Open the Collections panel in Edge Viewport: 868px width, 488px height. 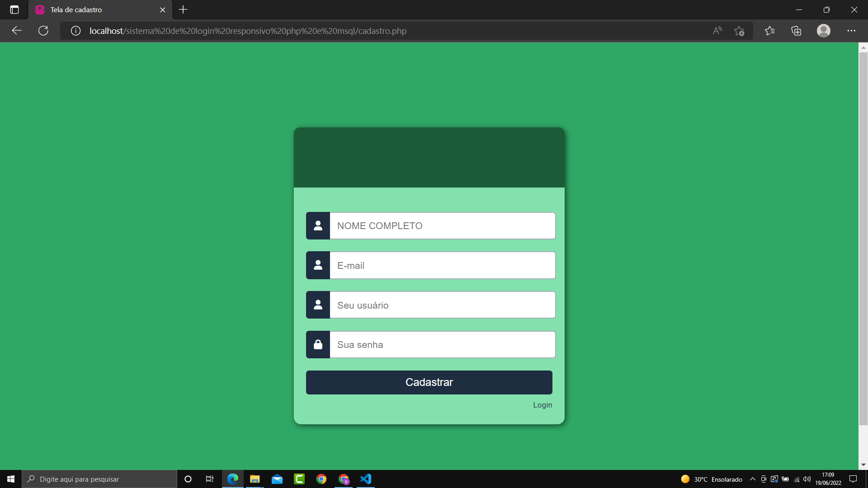click(796, 31)
